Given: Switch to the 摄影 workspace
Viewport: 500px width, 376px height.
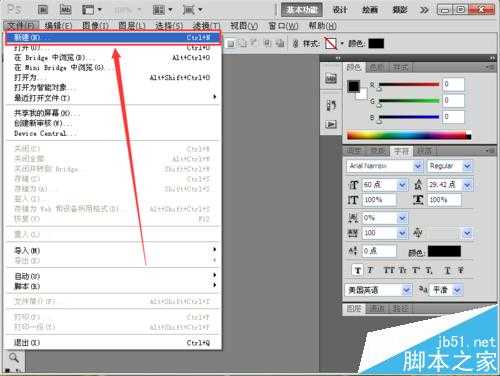Looking at the screenshot, I should tap(399, 10).
